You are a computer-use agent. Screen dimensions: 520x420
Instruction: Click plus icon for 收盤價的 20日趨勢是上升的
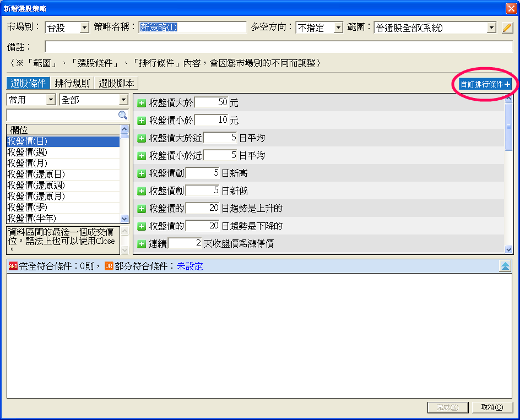coord(142,209)
